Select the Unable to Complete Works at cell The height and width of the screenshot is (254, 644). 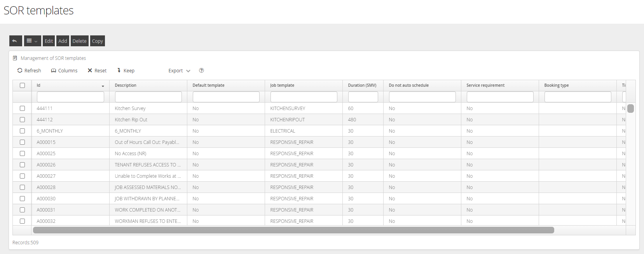pyautogui.click(x=148, y=176)
